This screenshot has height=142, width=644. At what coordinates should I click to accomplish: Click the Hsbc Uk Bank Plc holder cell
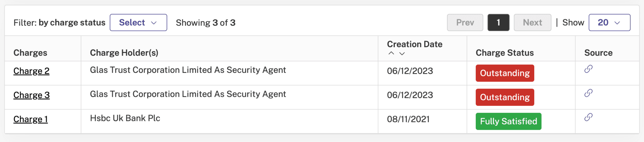click(230, 121)
